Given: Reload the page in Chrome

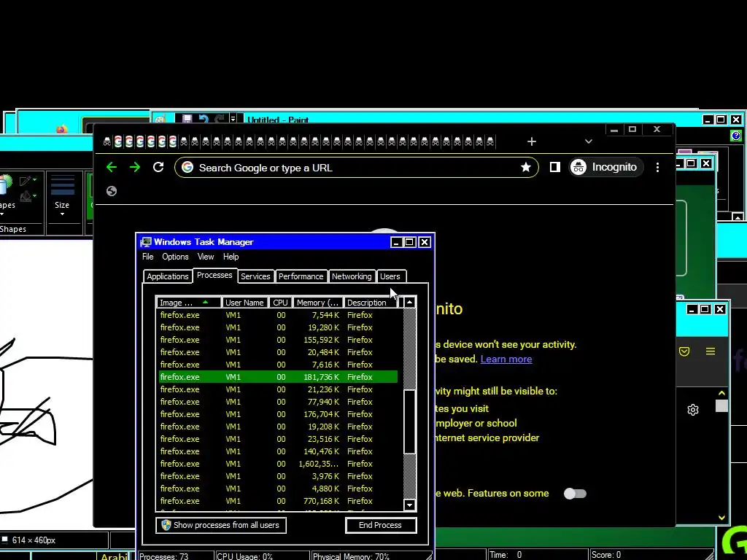Looking at the screenshot, I should point(158,167).
